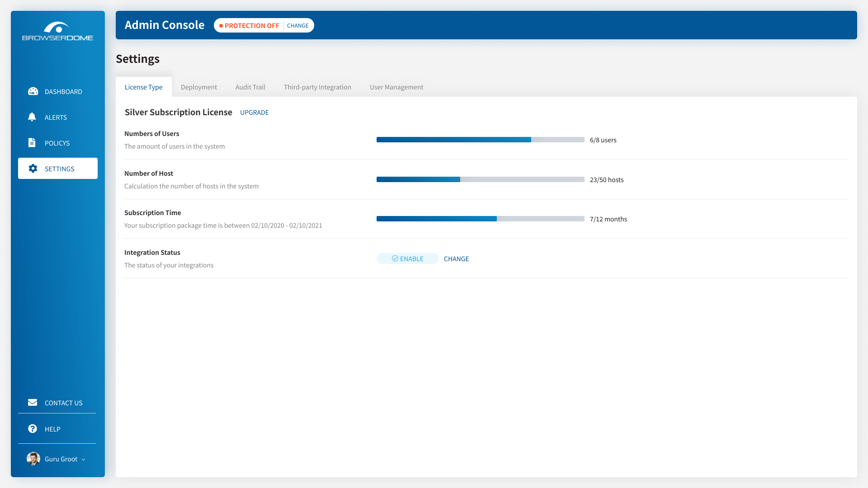Viewport: 868px width, 488px height.
Task: Click the Alerts bell icon
Action: pos(32,117)
